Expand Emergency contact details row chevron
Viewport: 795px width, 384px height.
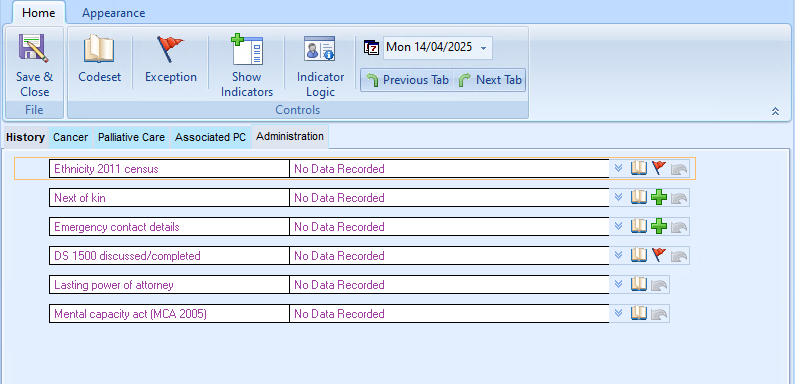(x=619, y=226)
